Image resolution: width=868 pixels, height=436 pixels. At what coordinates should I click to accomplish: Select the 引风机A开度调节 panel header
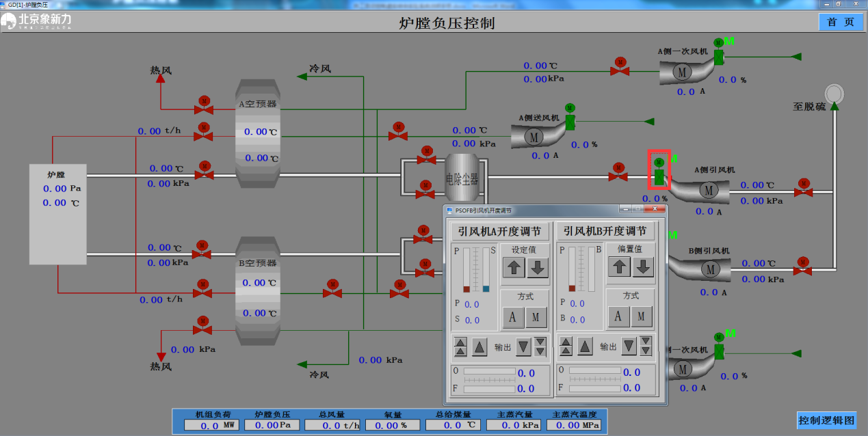click(x=501, y=231)
